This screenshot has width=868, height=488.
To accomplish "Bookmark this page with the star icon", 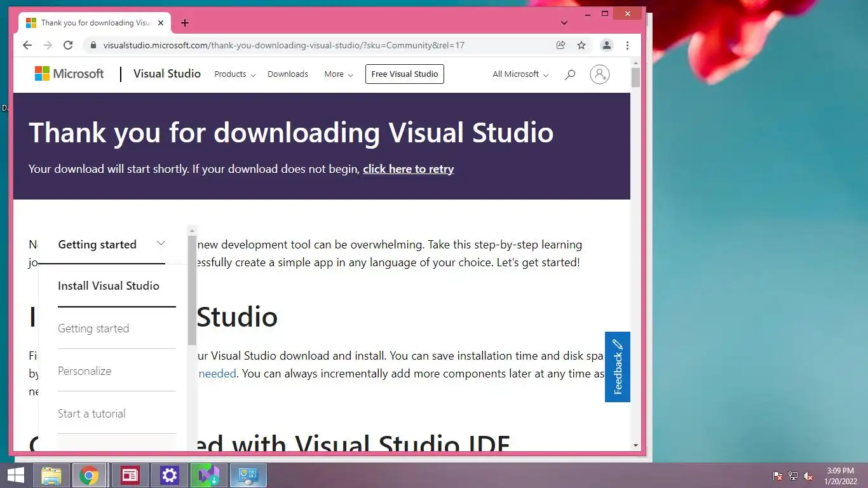I will click(x=581, y=45).
